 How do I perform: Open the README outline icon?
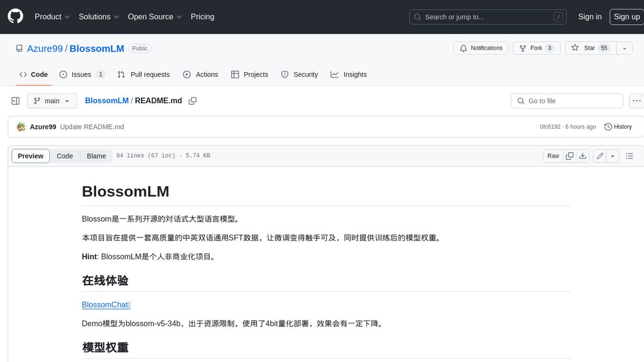click(x=629, y=156)
